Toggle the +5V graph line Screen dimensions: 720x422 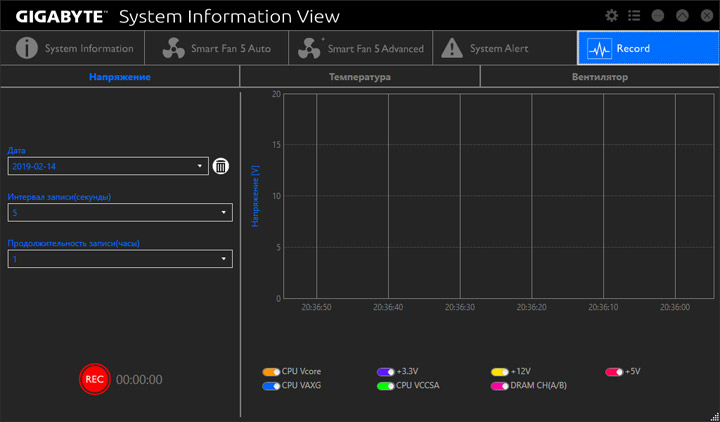(x=614, y=372)
